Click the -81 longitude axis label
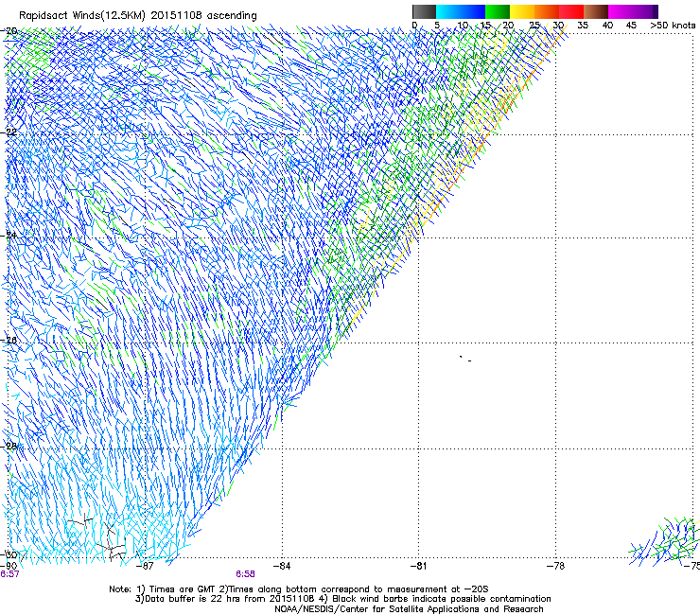 point(418,566)
